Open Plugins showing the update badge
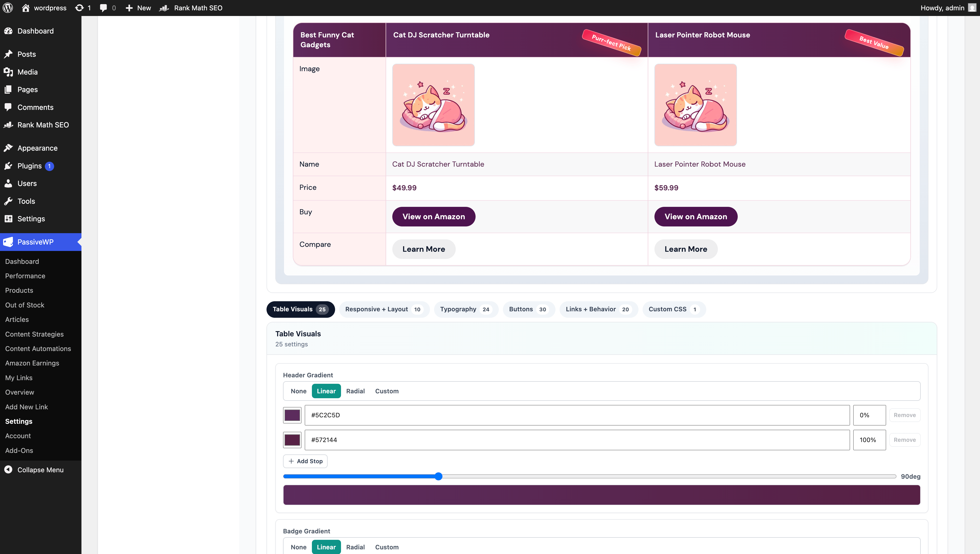 [29, 166]
